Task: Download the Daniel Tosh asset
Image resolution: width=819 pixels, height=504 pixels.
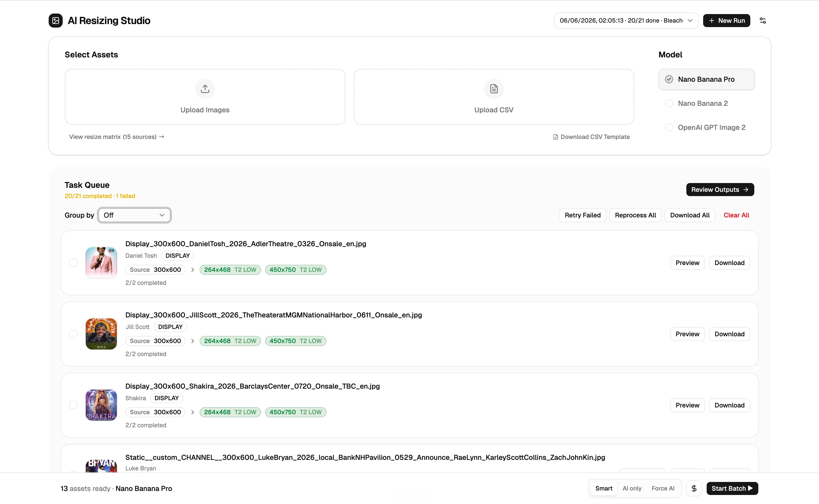Action: tap(729, 263)
